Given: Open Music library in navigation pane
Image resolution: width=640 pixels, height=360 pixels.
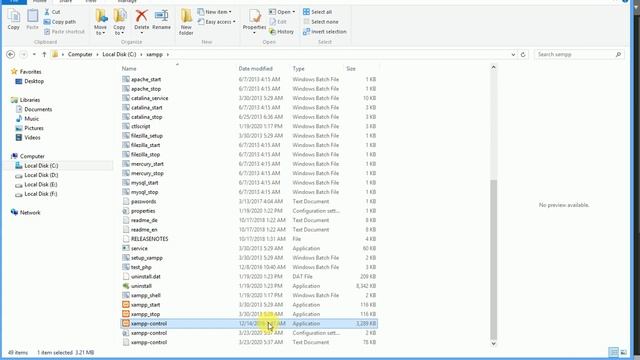Looking at the screenshot, I should [27, 119].
